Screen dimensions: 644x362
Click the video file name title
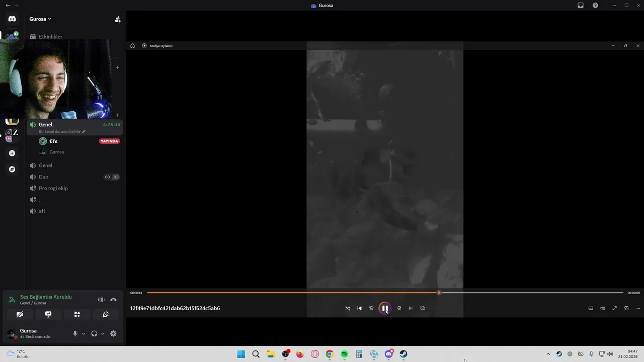175,308
